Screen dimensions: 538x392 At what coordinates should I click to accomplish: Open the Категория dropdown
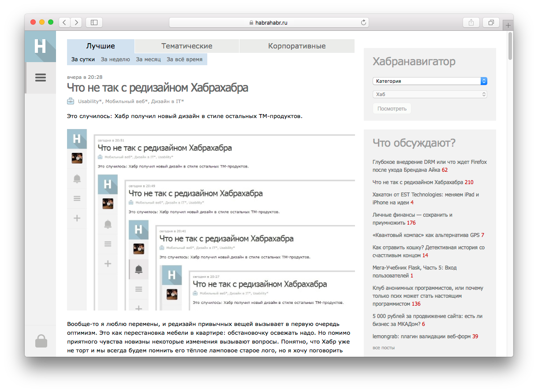(430, 81)
